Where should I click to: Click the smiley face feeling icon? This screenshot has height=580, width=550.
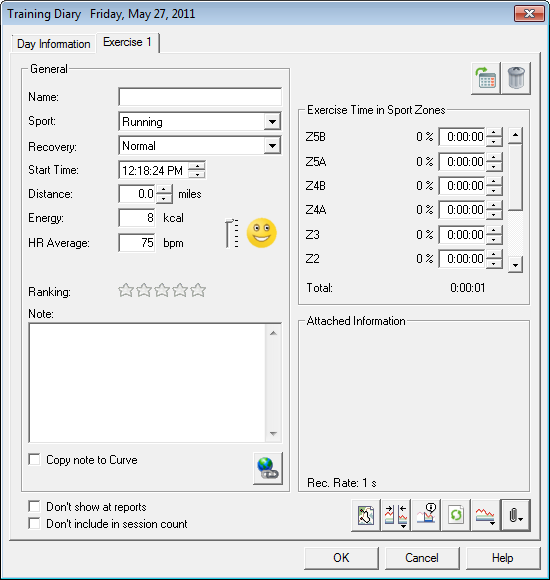261,233
